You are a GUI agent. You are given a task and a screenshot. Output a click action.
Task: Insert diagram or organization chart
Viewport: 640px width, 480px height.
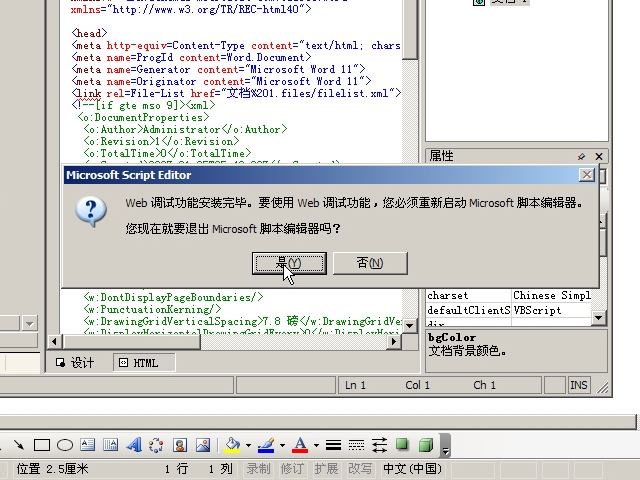point(156,445)
